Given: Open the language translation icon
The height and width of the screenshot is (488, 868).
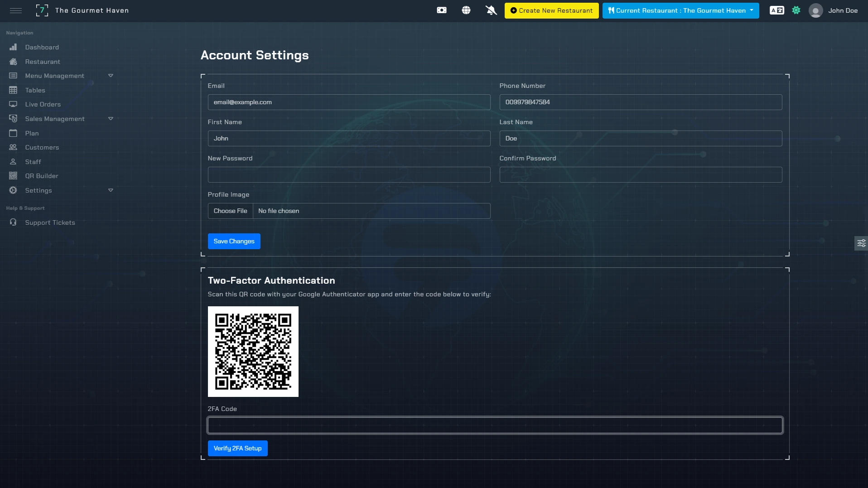Looking at the screenshot, I should coord(777,10).
